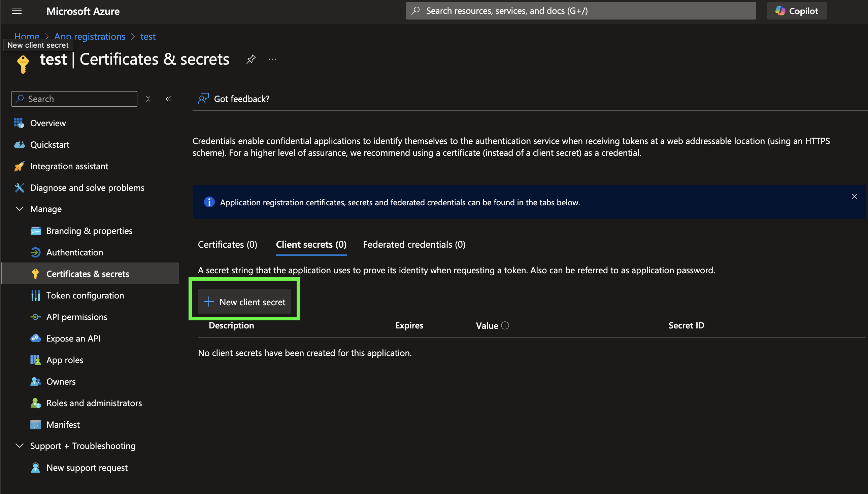Open Token configuration
The width and height of the screenshot is (868, 494).
[x=85, y=295]
